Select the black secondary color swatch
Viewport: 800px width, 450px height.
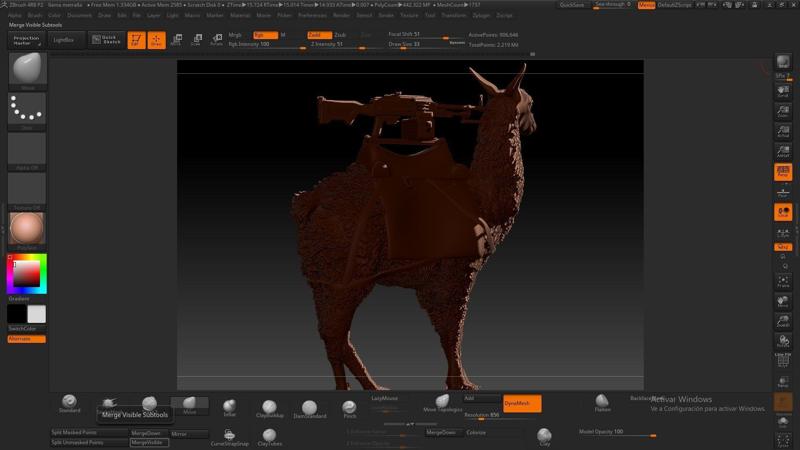point(16,314)
